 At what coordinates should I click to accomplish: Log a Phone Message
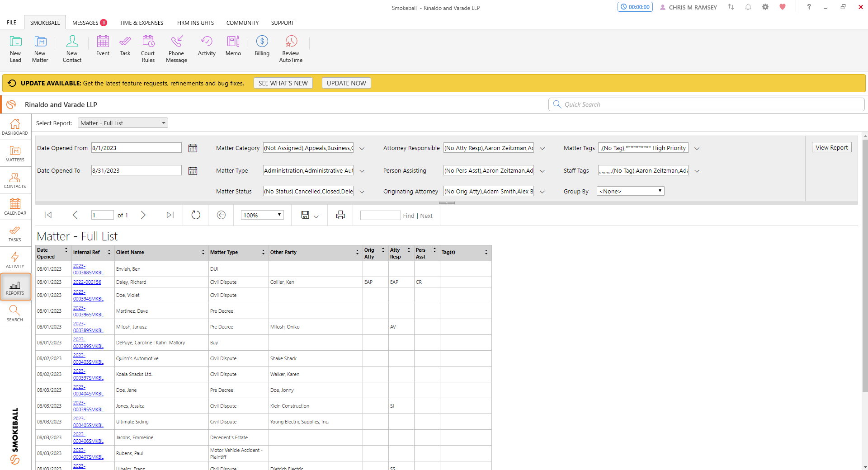176,49
